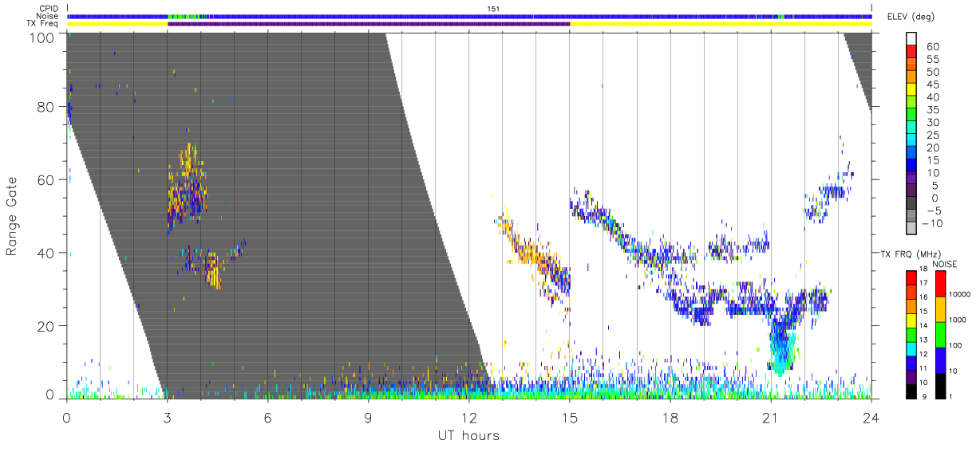Select the blue segment of NOISE bar

(942, 359)
